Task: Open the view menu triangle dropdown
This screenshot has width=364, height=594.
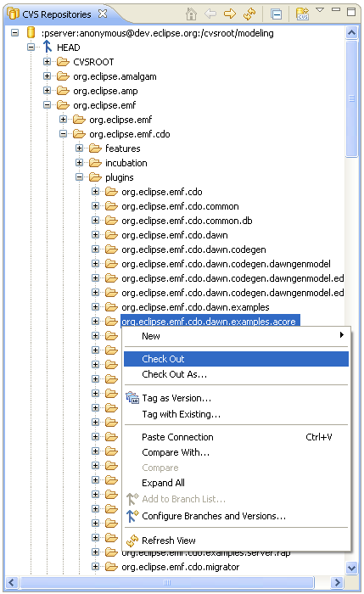Action: pos(320,10)
